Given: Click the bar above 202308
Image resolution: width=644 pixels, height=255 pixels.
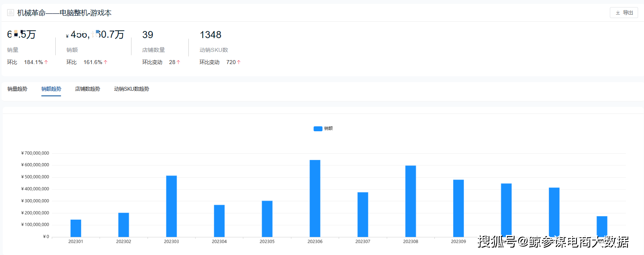Looking at the screenshot, I should pyautogui.click(x=411, y=201).
